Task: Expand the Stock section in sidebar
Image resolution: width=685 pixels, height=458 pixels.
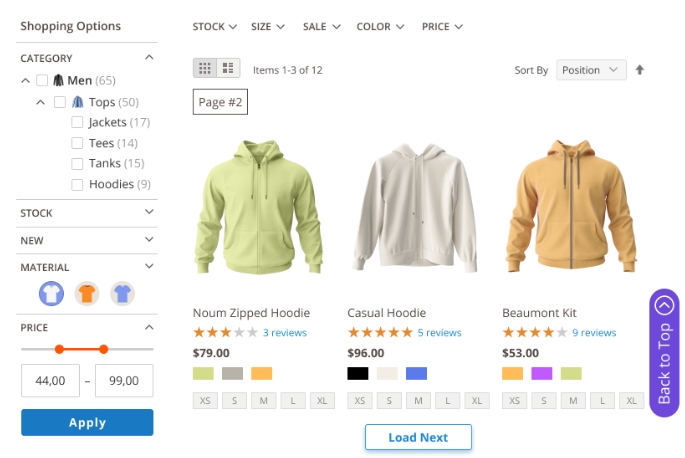Action: pyautogui.click(x=87, y=212)
